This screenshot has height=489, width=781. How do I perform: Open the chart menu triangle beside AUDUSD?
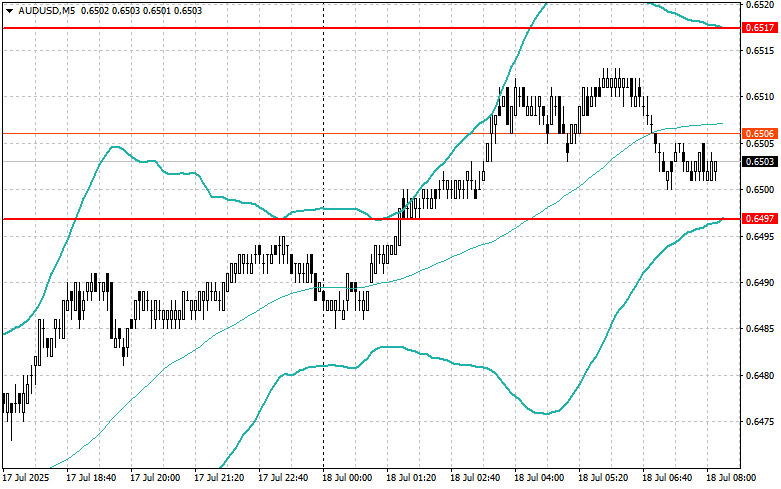coord(9,11)
